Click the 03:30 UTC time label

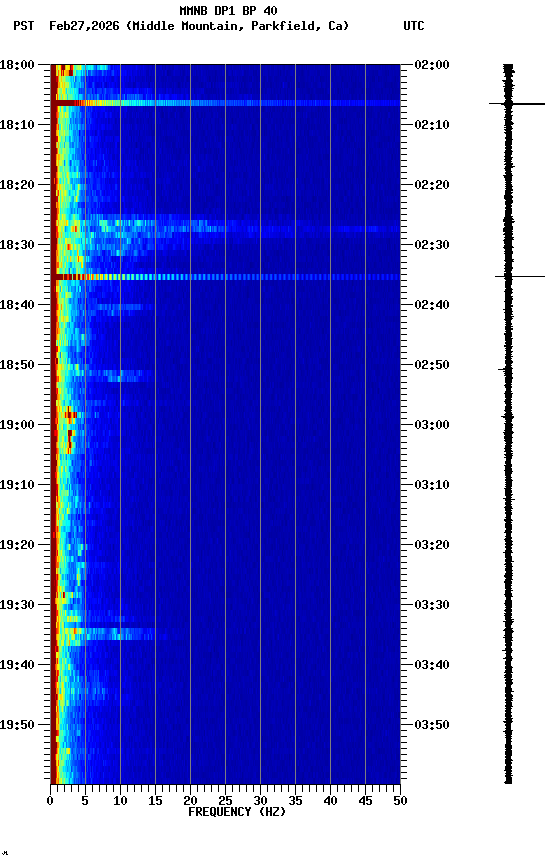[432, 605]
